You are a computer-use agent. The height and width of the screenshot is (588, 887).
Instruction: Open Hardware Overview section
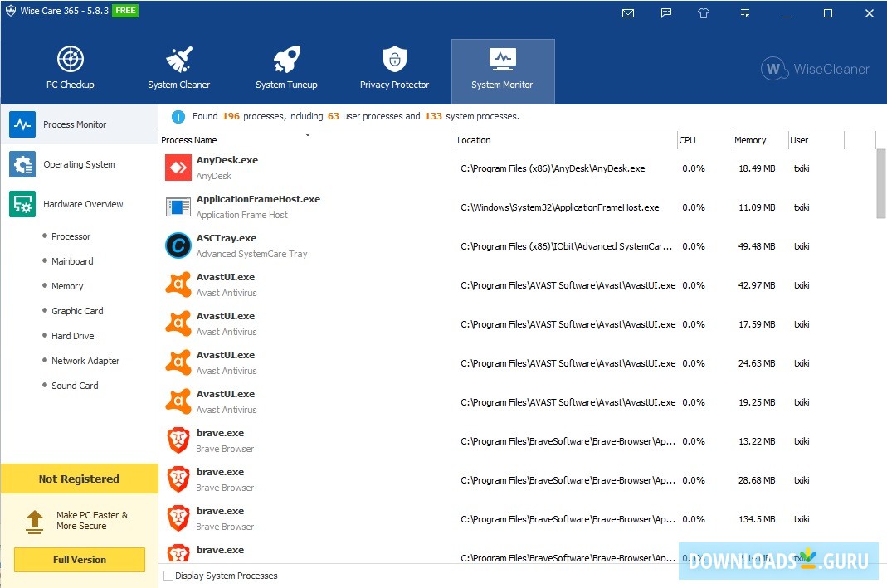click(79, 204)
